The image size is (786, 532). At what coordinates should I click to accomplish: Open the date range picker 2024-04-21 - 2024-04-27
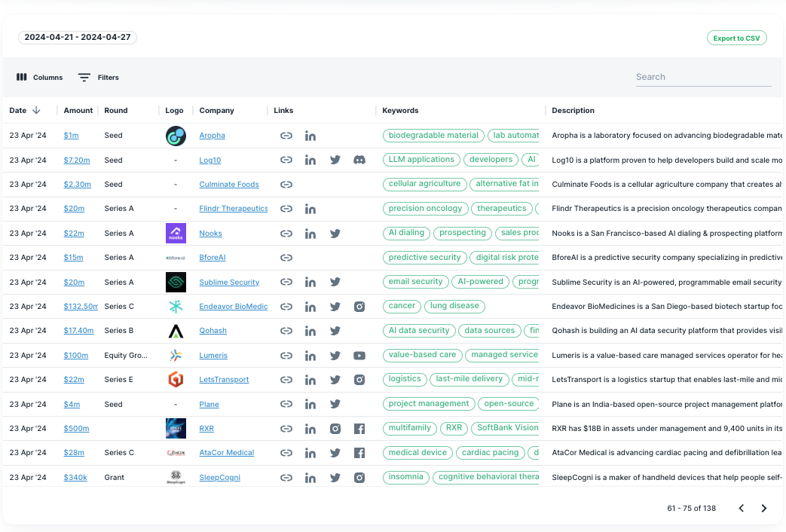coord(78,37)
